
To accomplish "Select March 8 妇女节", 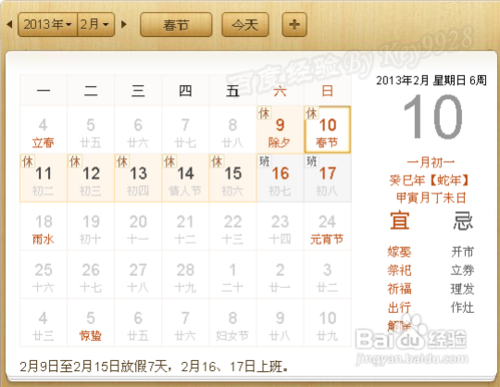I will point(233,323).
